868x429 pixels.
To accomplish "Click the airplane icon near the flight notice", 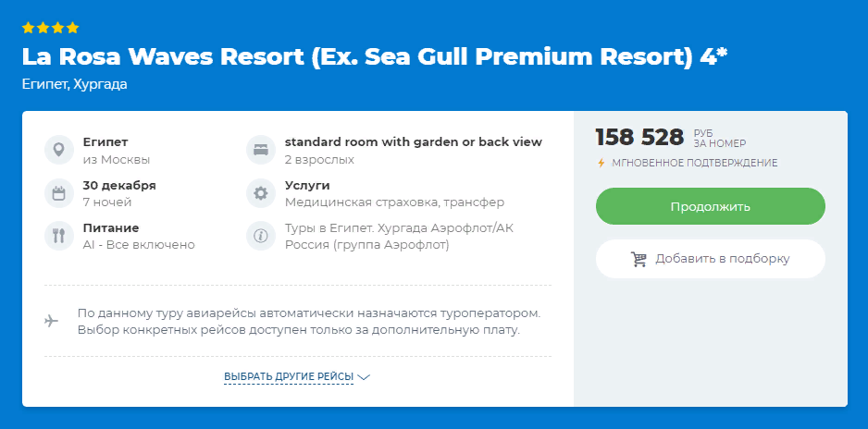I will pos(52,321).
